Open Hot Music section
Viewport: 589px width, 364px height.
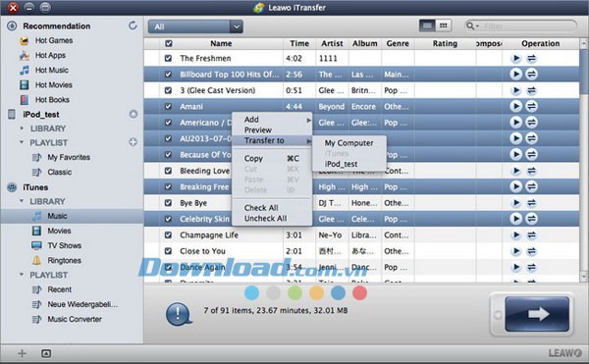[51, 71]
